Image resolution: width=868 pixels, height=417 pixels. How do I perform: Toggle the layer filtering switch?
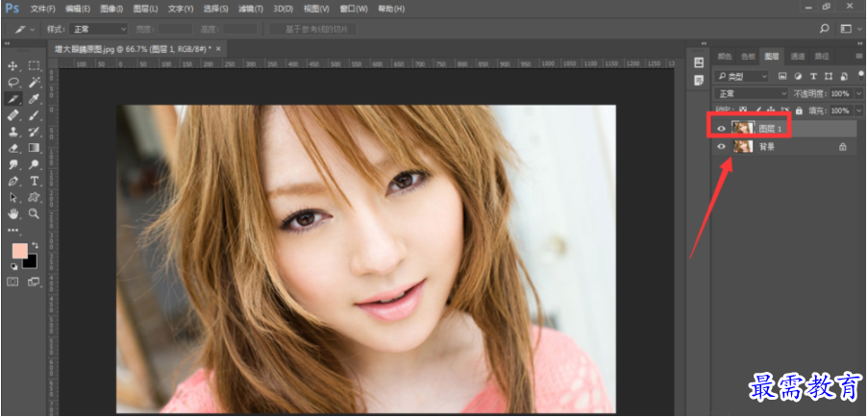[x=861, y=74]
